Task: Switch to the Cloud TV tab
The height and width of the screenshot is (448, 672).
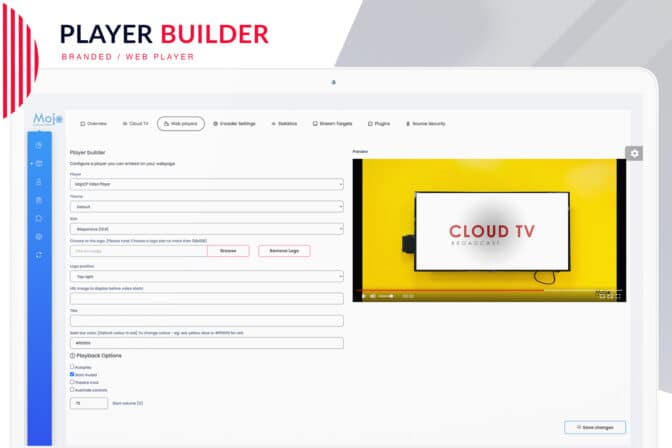Action: [x=135, y=123]
